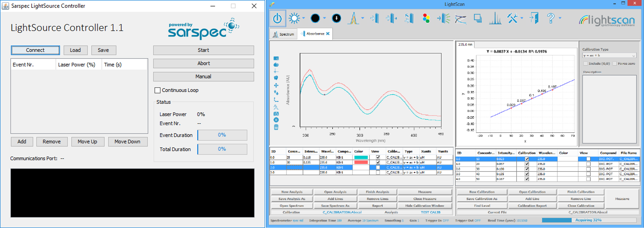Expand dropdown arrow next to sun icon

(x=303, y=18)
